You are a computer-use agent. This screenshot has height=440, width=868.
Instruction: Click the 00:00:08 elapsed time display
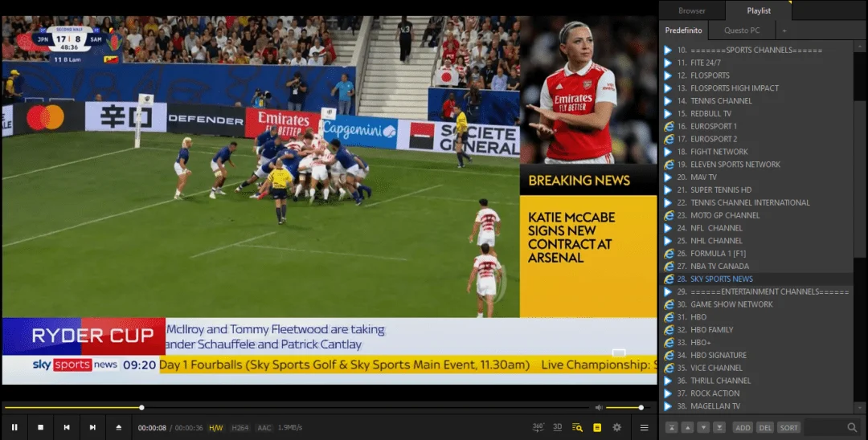tap(152, 428)
